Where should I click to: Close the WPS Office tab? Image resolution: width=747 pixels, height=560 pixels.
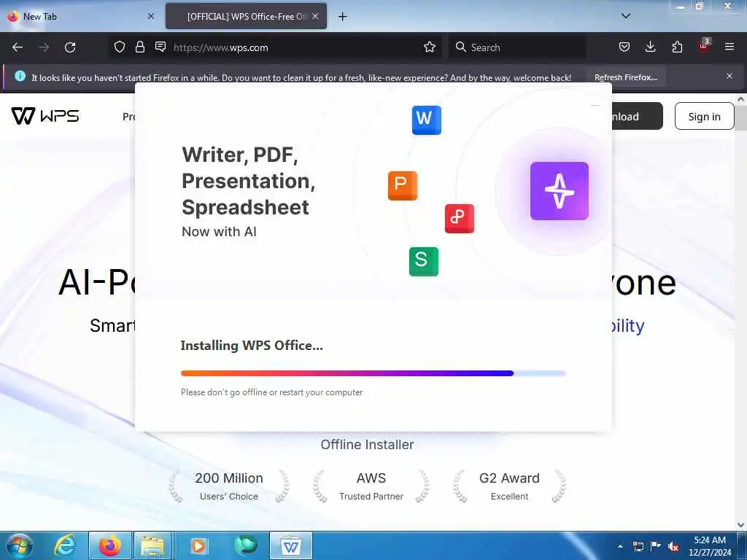(x=315, y=17)
